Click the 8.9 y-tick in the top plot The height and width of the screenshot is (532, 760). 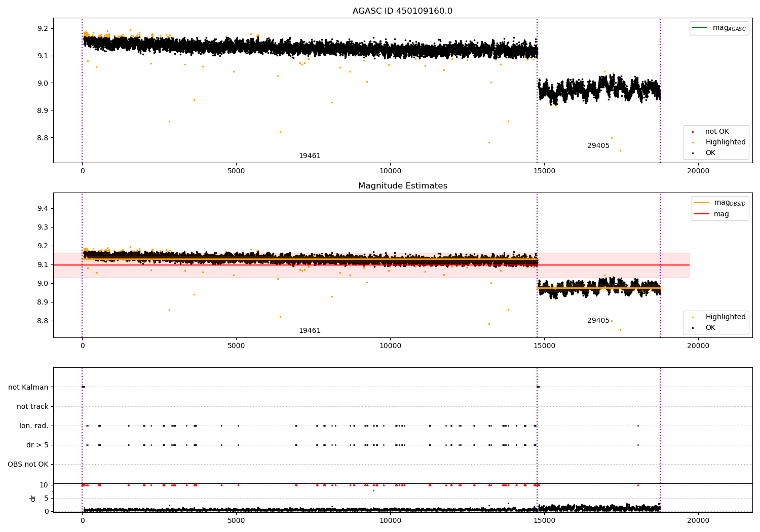pos(43,110)
